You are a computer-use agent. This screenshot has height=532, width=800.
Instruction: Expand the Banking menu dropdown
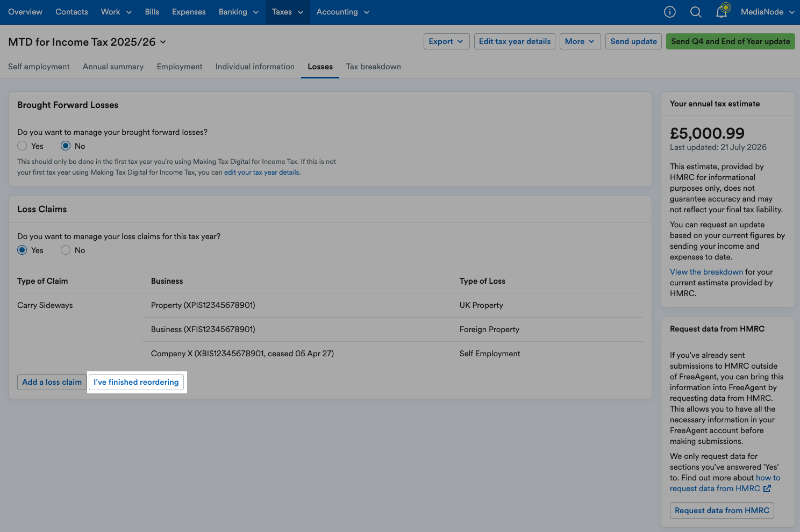(239, 12)
